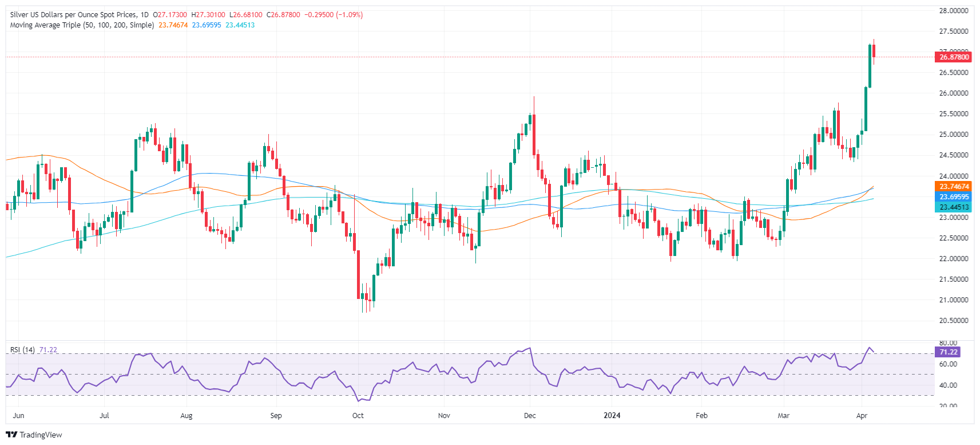Click the 20.50000 price axis label
Viewport: 980px width, 445px height.
[x=953, y=320]
